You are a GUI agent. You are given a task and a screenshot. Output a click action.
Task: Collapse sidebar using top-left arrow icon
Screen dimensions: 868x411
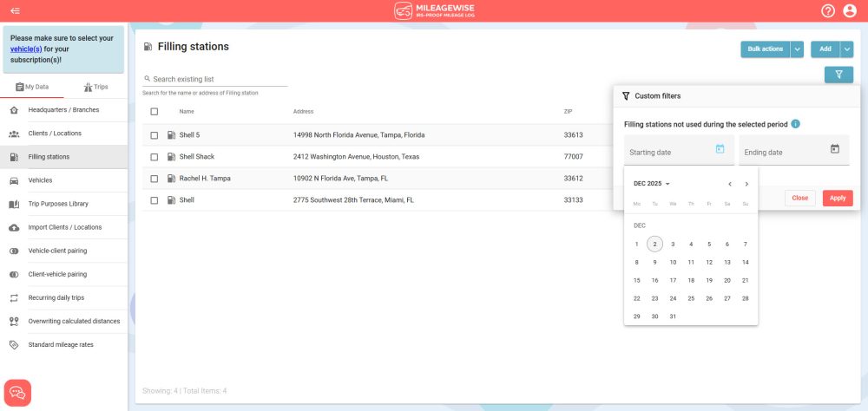pos(15,10)
